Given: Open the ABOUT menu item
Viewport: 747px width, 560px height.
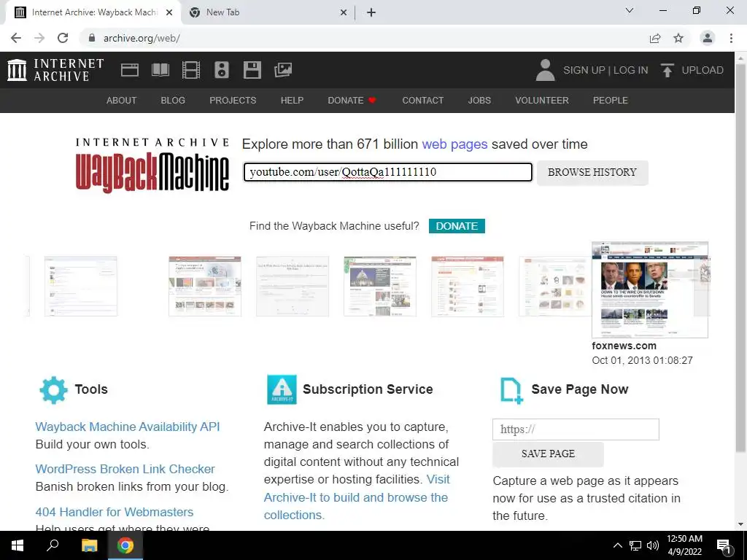Looking at the screenshot, I should tap(122, 101).
